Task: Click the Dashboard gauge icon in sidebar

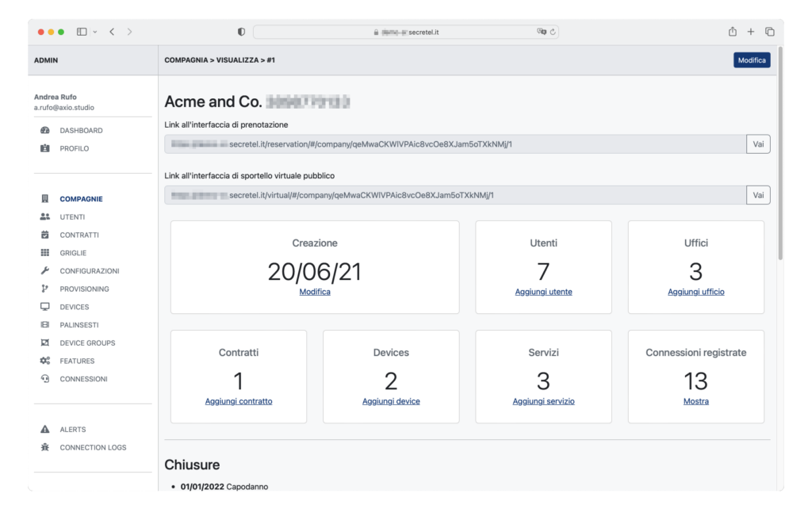Action: [45, 131]
